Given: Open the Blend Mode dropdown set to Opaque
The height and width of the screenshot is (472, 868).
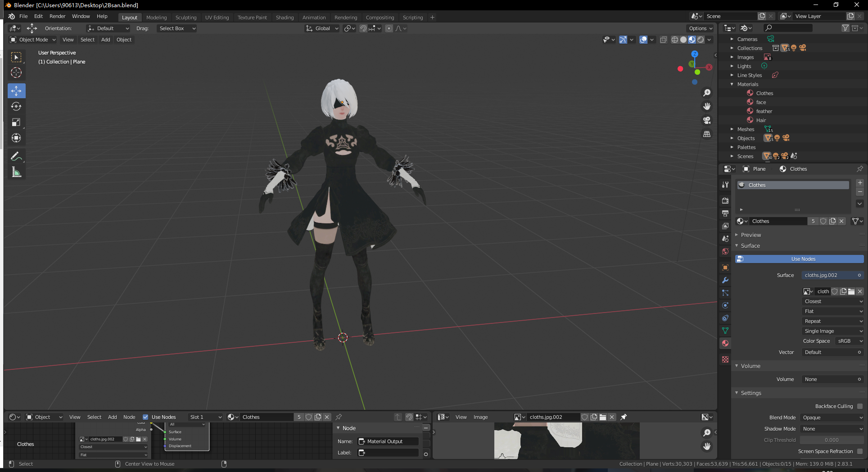Looking at the screenshot, I should (x=831, y=418).
